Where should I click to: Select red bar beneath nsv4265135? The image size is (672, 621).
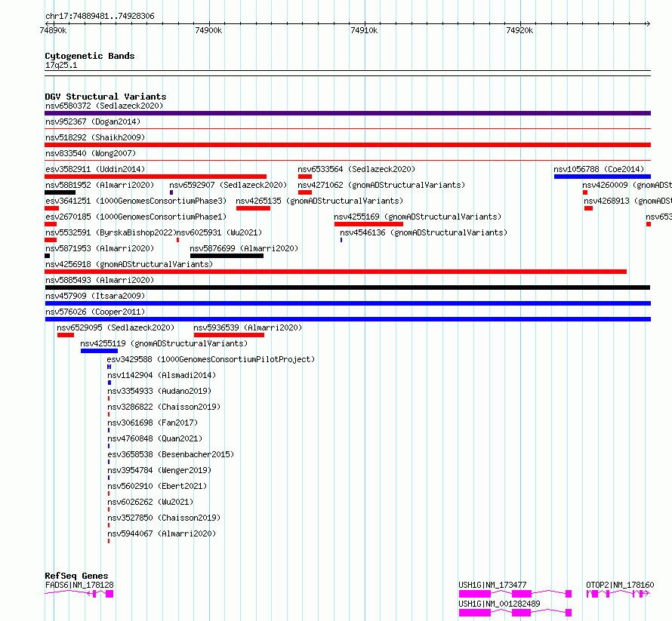click(253, 208)
